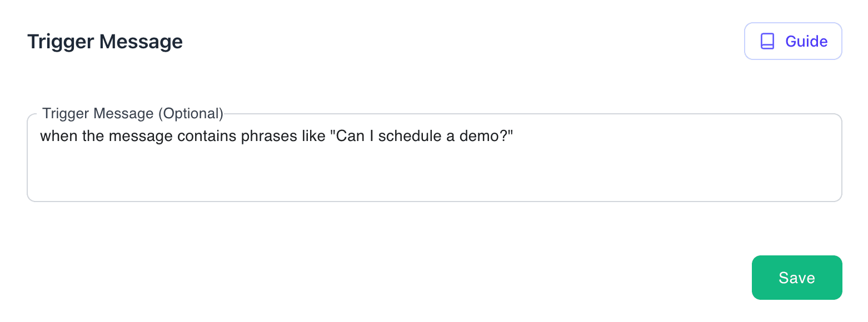Focus the Trigger Message text area
This screenshot has width=868, height=322.
(433, 167)
